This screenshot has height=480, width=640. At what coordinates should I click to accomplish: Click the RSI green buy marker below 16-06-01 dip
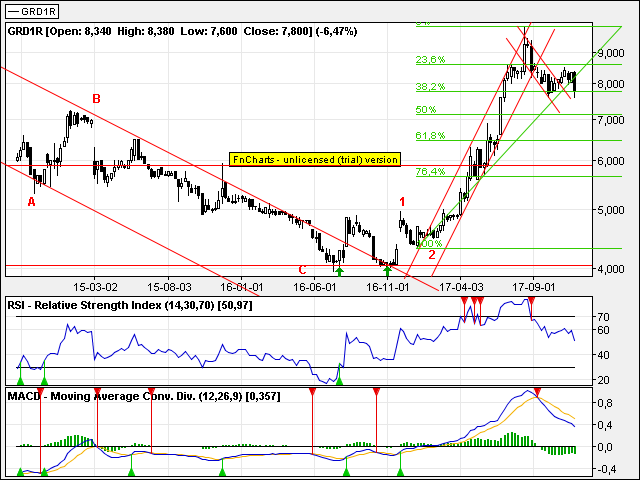click(339, 381)
